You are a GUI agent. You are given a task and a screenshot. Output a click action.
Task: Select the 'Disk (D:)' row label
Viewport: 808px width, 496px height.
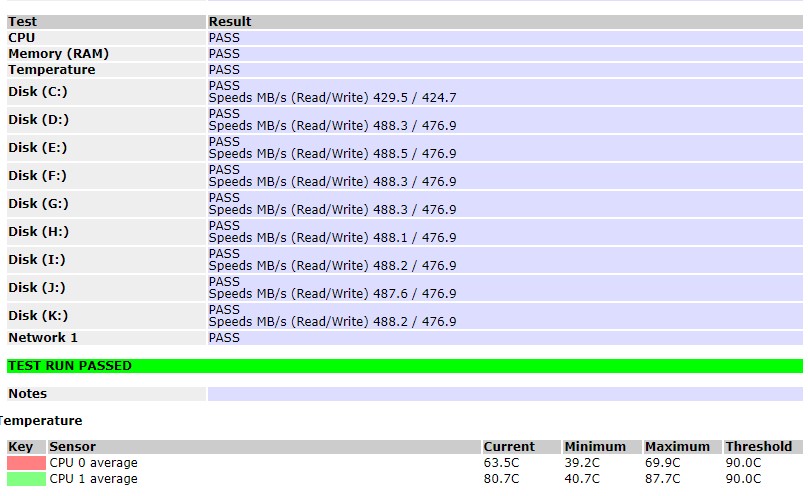click(x=39, y=119)
